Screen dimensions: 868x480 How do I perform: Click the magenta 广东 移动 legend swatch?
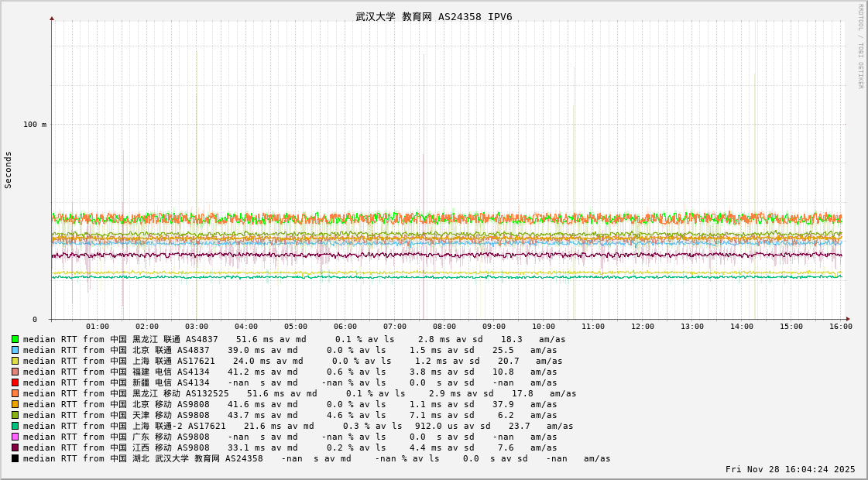[15, 437]
